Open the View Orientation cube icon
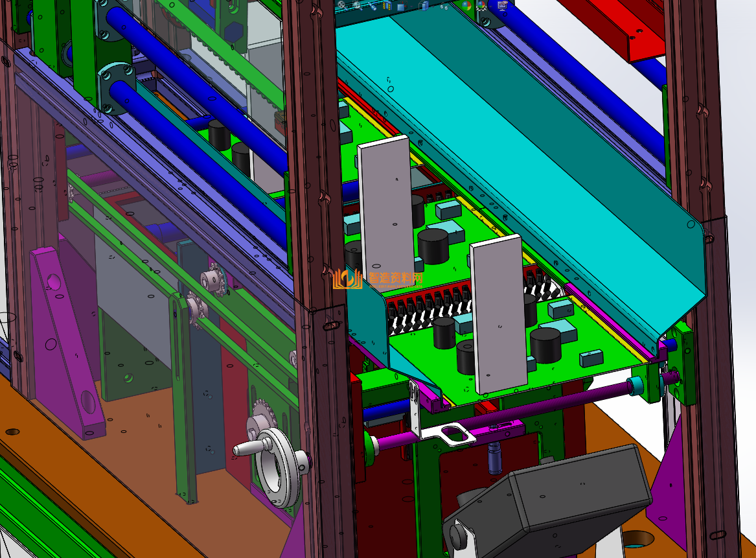 coord(401,6)
